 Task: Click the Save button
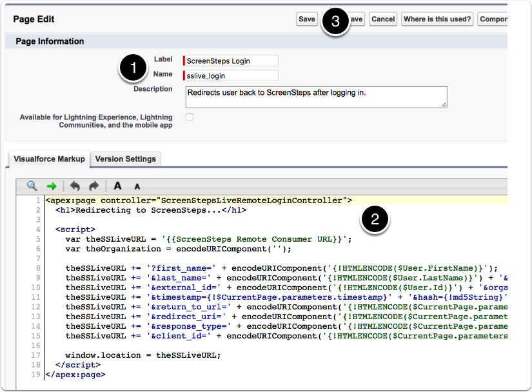coord(307,19)
